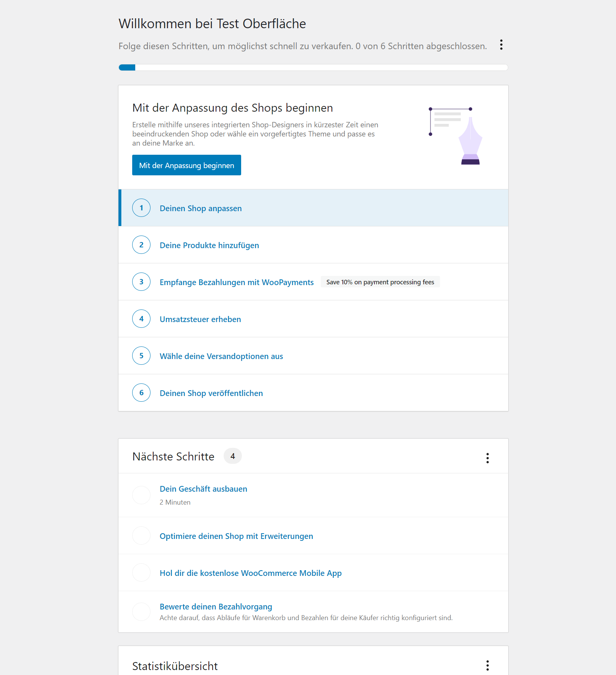Click the step 3 number circle
The width and height of the screenshot is (616, 675).
(x=141, y=282)
